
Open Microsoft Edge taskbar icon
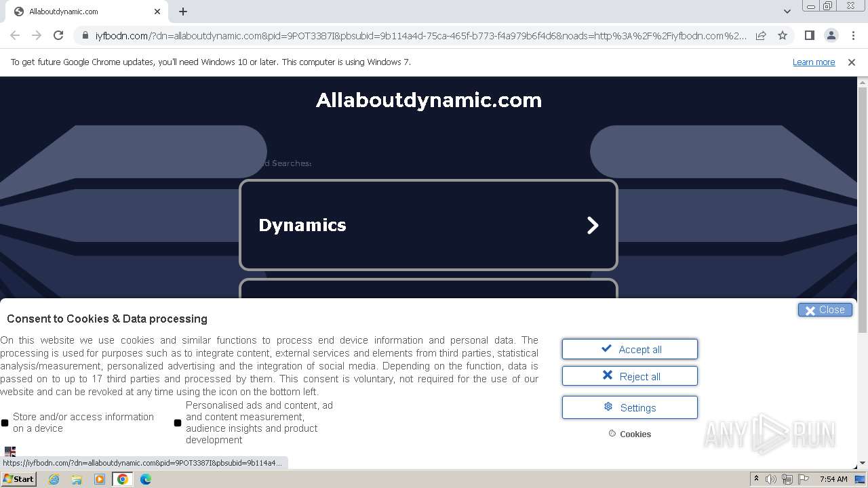146,479
